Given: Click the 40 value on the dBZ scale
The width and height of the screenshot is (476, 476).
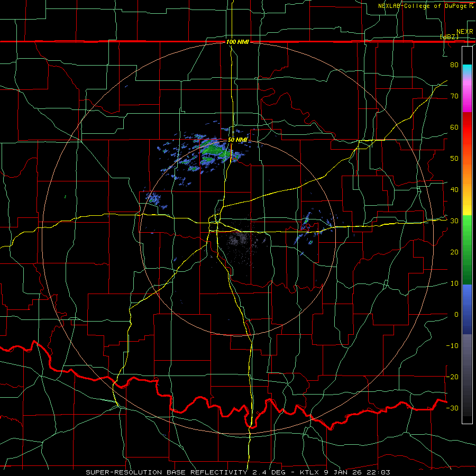Looking at the screenshot, I should click(454, 190).
